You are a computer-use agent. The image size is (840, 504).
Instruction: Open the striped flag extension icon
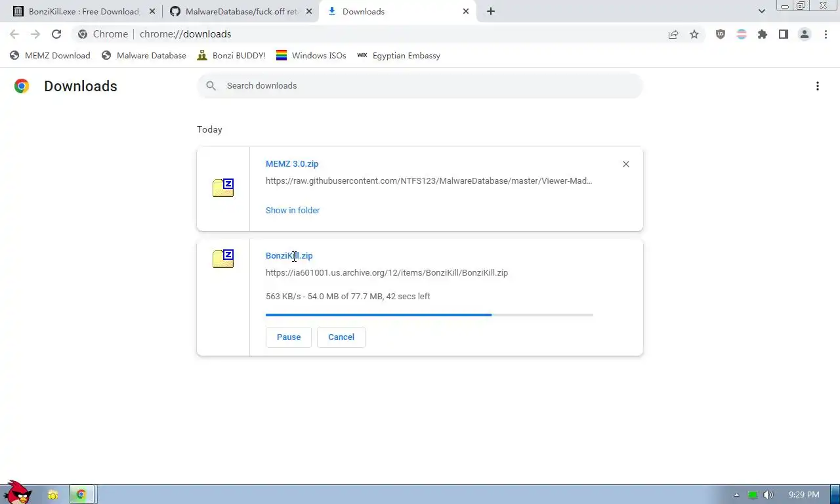[742, 34]
